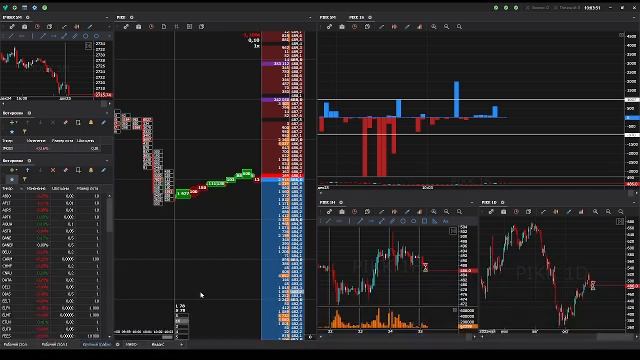Image resolution: width=640 pixels, height=360 pixels.
Task: Collapse the ticker list quotes panel with its dash
Action: [x=107, y=160]
